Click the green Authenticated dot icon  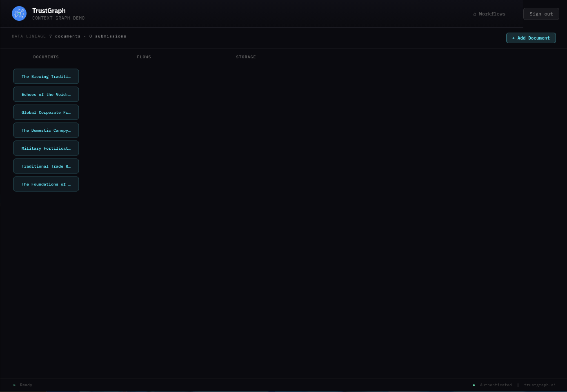(x=474, y=385)
